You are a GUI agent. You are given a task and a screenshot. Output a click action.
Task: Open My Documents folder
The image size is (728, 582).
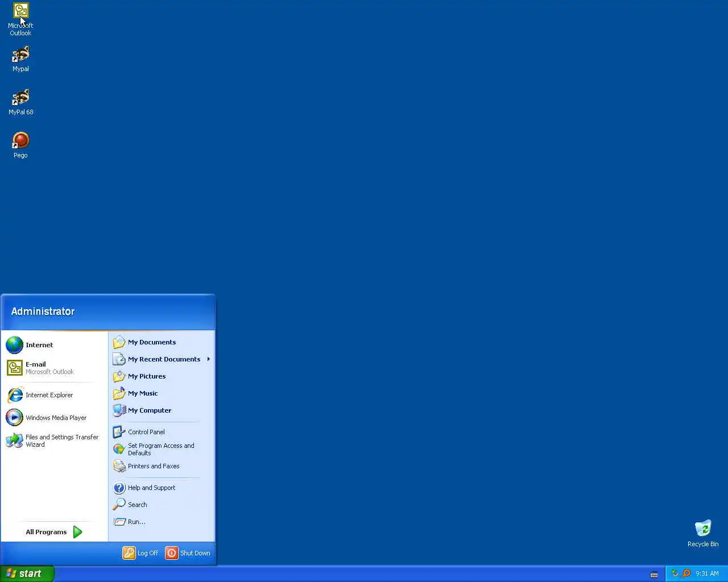click(x=162, y=342)
